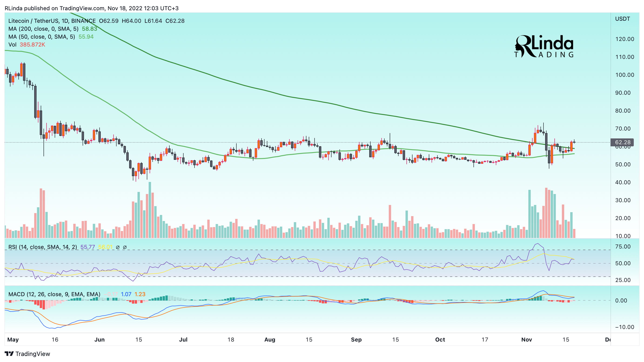Image resolution: width=644 pixels, height=362 pixels.
Task: Click the Nov label on time axis
Action: (x=527, y=340)
